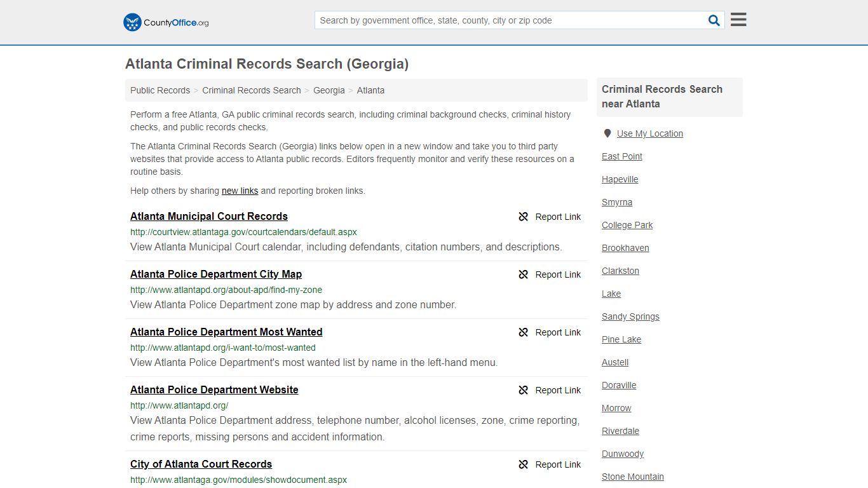868x488 pixels.
Task: Click the zone map description text
Action: pos(294,304)
